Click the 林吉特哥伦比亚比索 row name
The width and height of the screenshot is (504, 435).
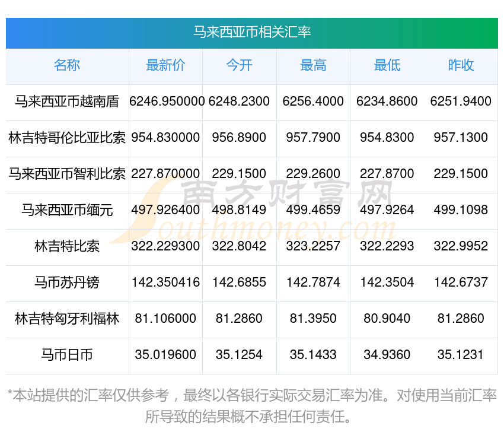point(67,138)
